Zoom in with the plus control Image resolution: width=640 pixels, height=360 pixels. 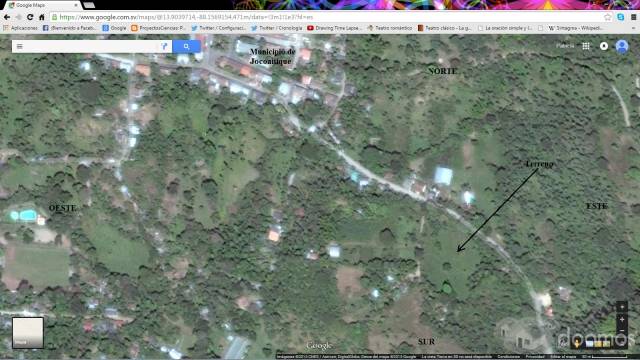622,320
